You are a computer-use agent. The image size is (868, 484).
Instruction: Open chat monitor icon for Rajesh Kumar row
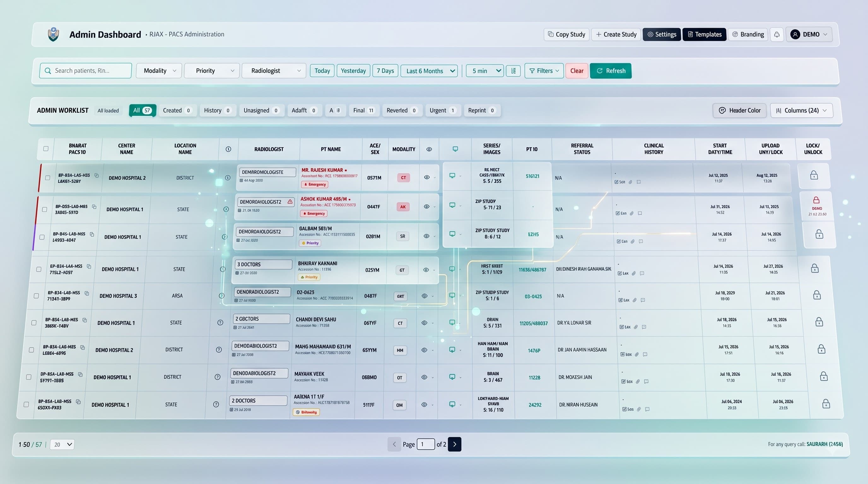(x=452, y=176)
